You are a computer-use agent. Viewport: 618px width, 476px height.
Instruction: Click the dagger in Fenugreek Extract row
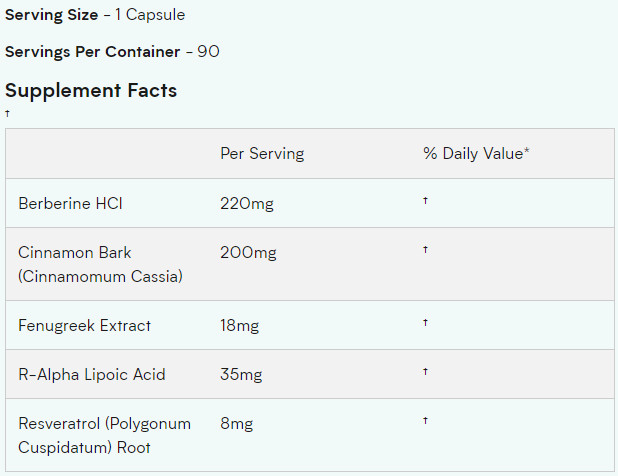pyautogui.click(x=425, y=323)
